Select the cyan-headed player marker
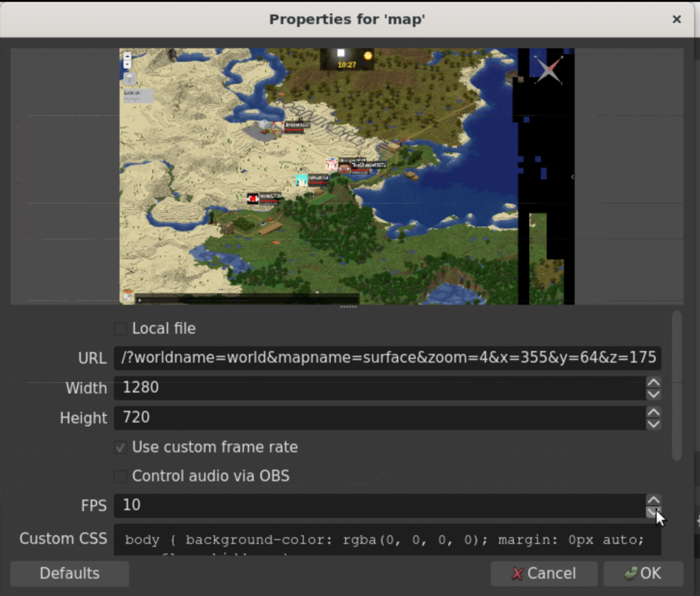This screenshot has height=596, width=700. tap(302, 180)
